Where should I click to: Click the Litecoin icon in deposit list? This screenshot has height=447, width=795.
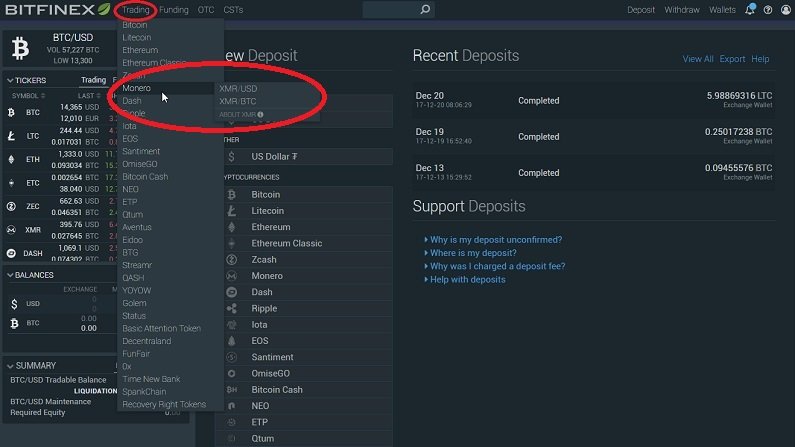232,211
